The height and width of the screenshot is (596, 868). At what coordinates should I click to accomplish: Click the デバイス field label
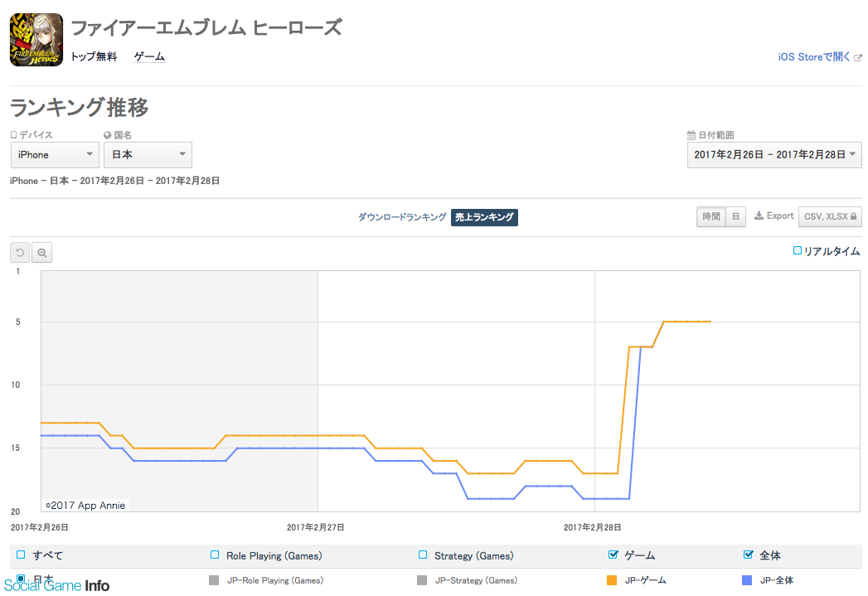tap(36, 135)
